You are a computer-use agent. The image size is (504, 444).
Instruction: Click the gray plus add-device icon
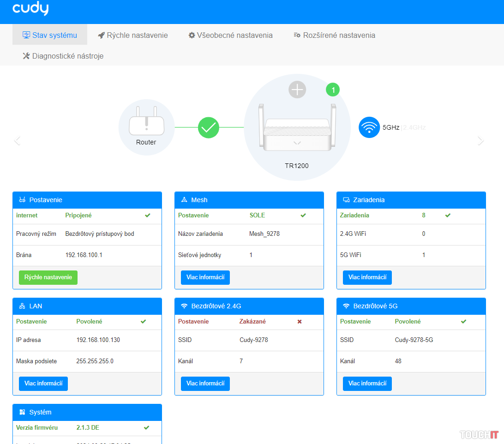point(297,90)
